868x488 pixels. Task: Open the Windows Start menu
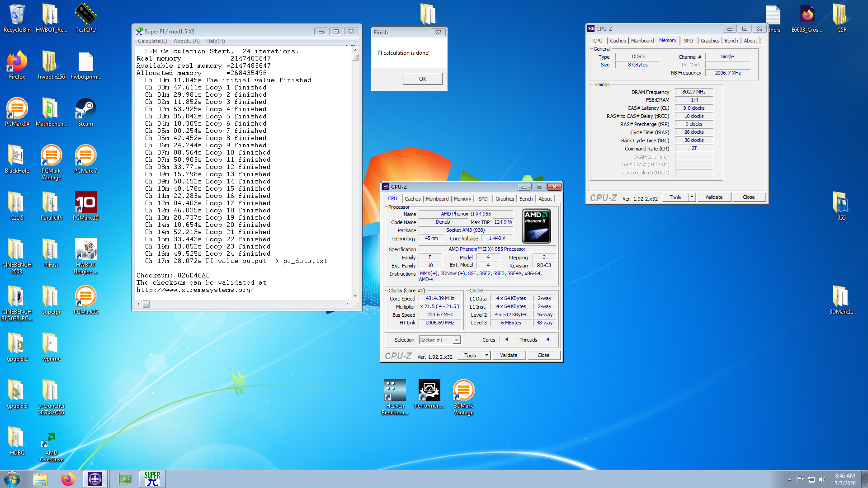coord(12,479)
